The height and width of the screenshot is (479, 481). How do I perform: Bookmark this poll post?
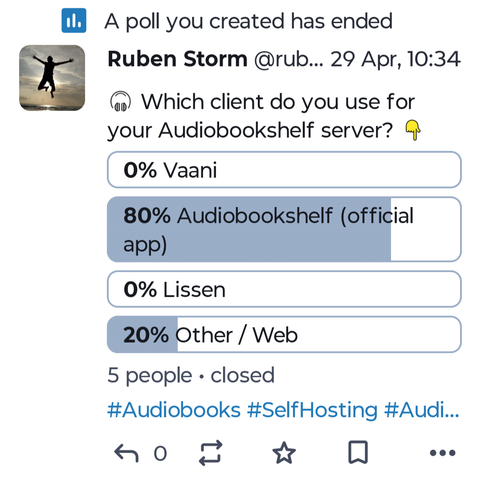[358, 453]
